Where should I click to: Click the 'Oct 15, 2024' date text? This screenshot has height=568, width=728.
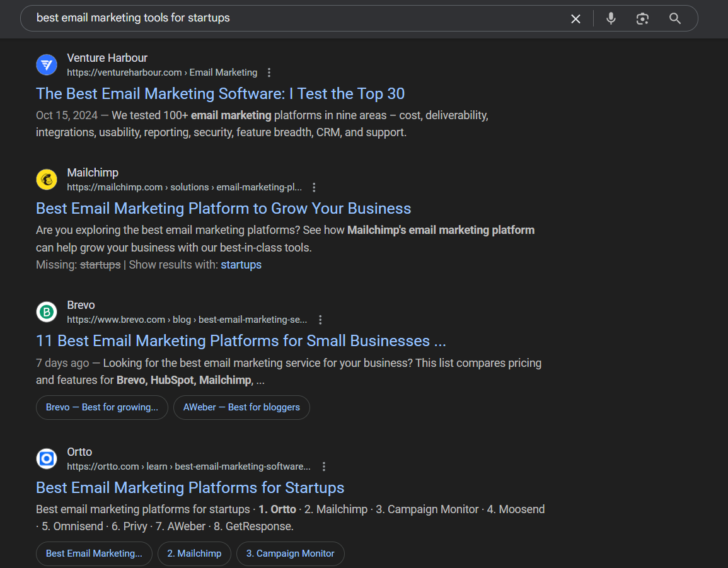point(67,115)
